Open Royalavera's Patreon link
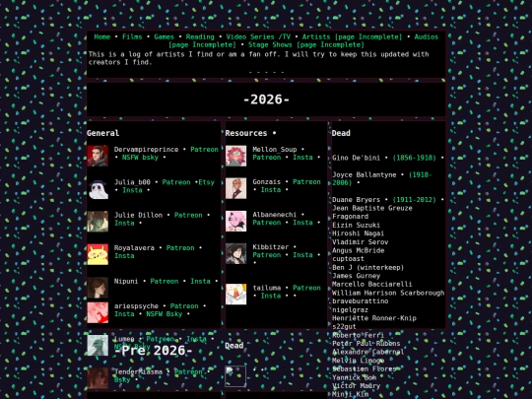This screenshot has width=532, height=399. point(180,248)
